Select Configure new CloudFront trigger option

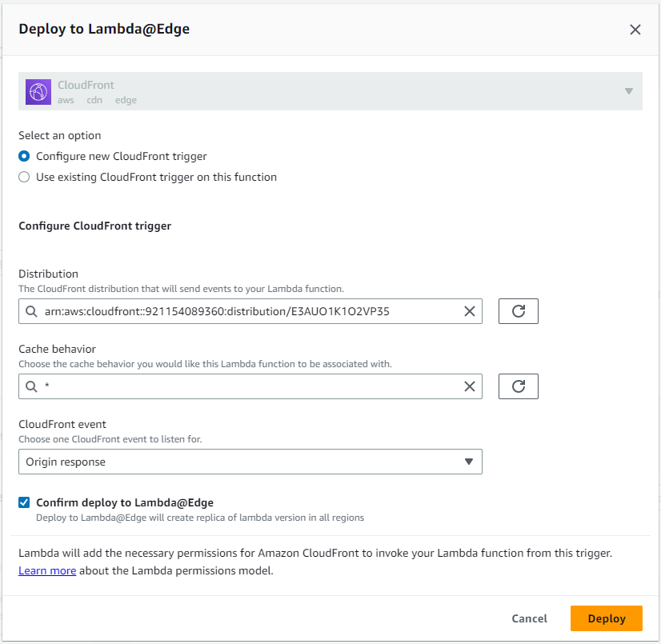(25, 156)
